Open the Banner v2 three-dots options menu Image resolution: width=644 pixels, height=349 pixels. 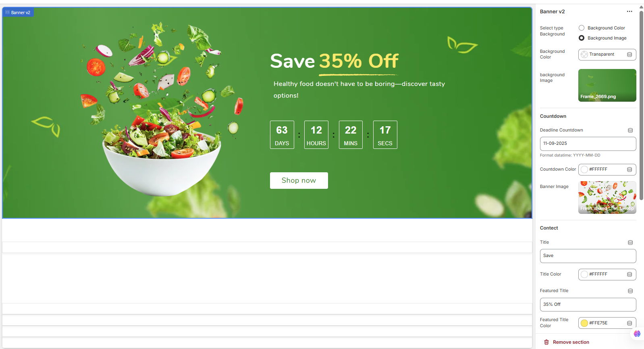(629, 12)
